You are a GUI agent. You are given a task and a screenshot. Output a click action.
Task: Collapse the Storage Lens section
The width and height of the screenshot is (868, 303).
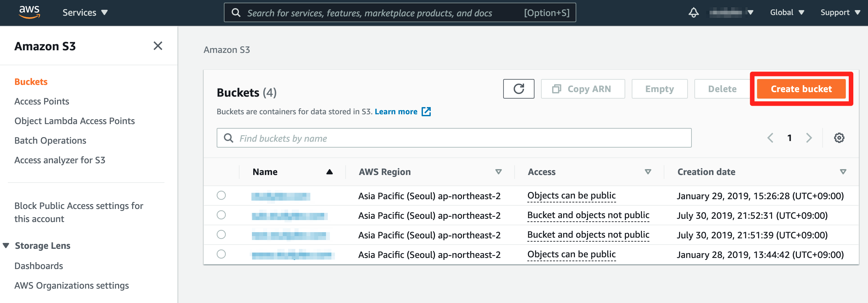click(x=6, y=245)
